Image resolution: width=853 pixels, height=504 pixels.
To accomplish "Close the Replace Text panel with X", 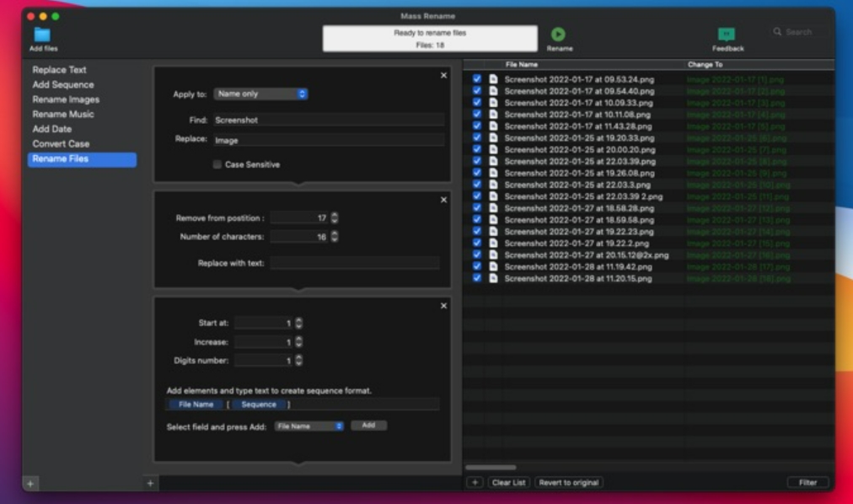I will tap(443, 76).
